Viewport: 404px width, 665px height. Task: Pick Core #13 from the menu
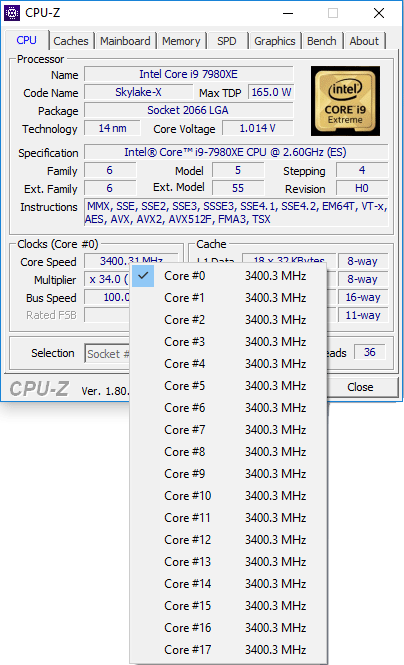coord(228,562)
